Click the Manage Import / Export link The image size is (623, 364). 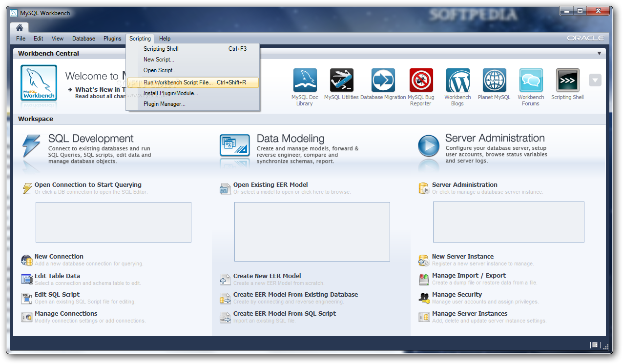coord(469,276)
